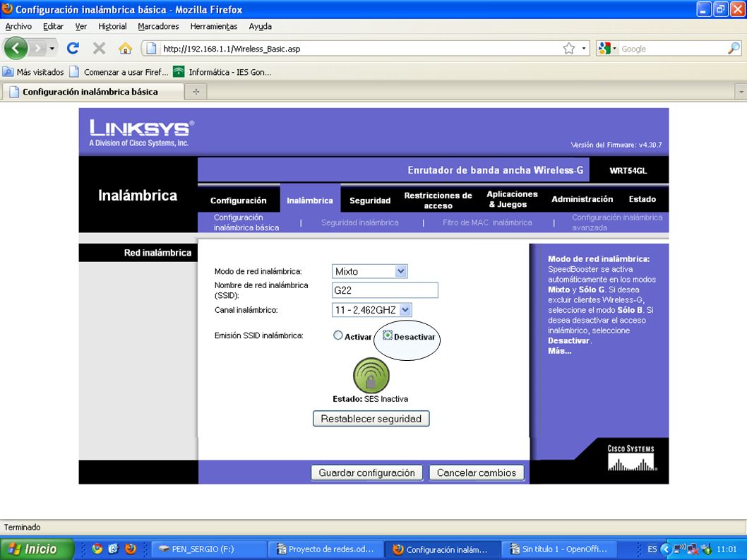Open the back/forward history dropdown arrow

click(52, 48)
